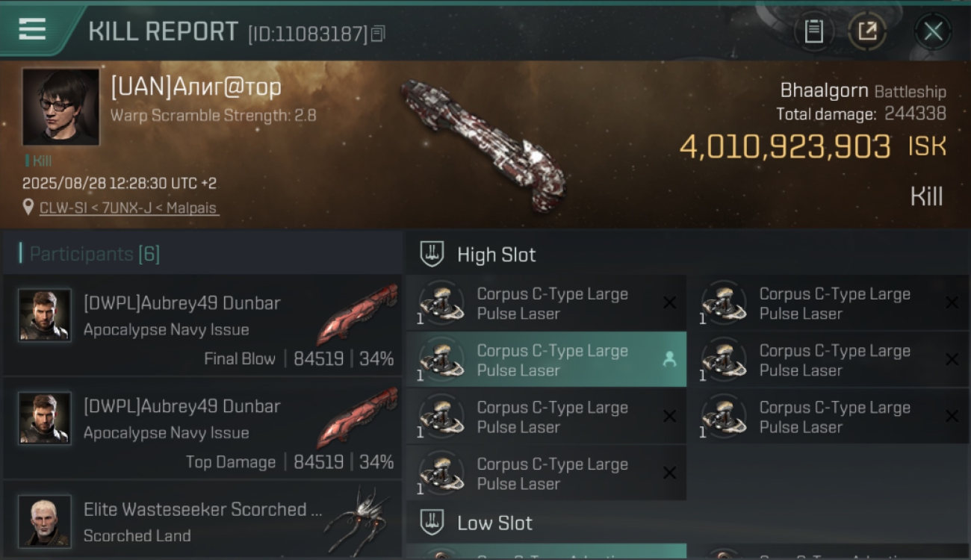
Task: Select the last left-column pulse laser item
Action: tap(546, 473)
